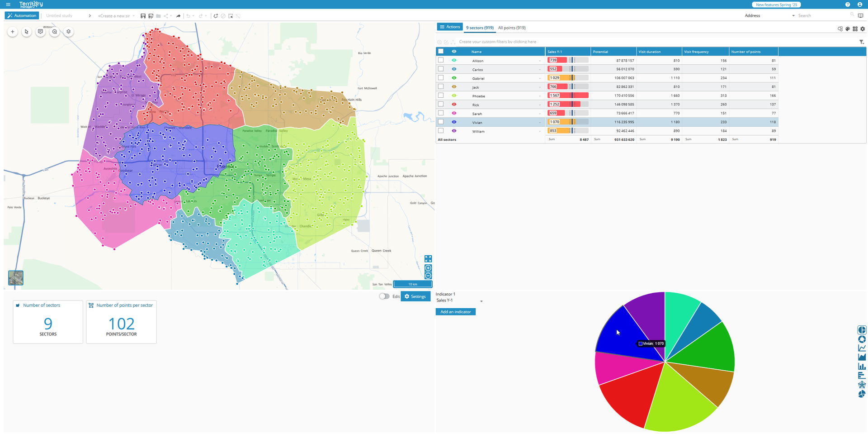Open the Actions menu

[449, 27]
